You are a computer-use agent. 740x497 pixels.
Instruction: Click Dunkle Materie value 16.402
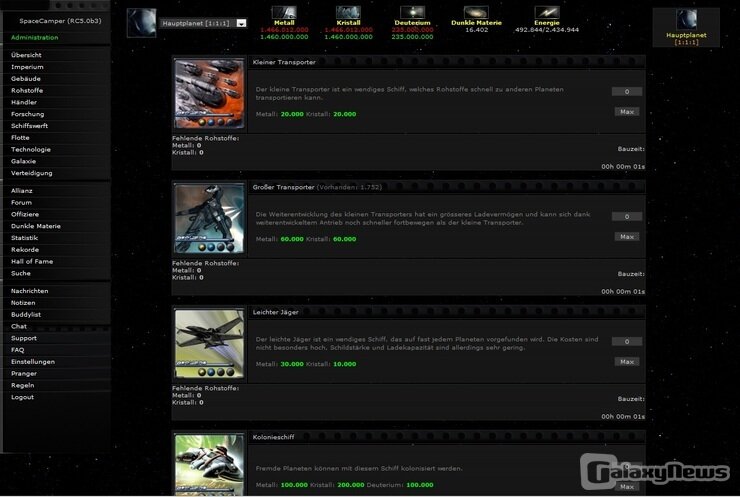click(476, 30)
